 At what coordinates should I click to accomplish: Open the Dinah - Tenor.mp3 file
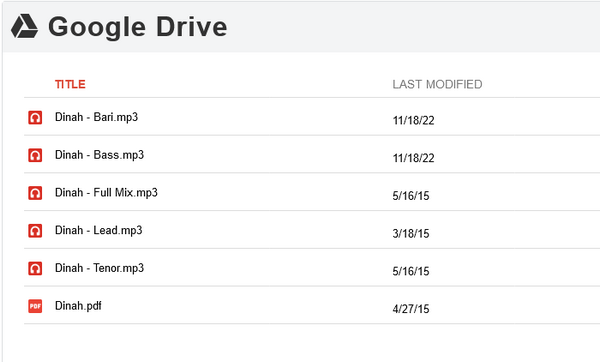(99, 268)
